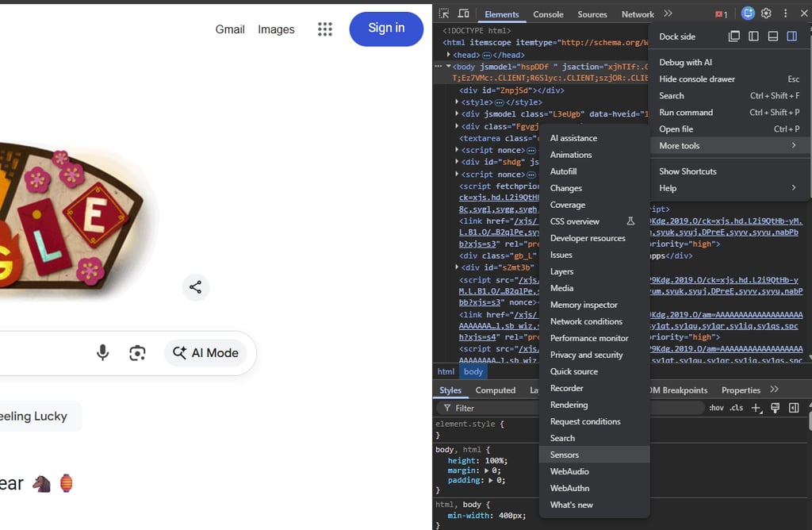Show more Styles pane tabs after Properties

pos(774,390)
